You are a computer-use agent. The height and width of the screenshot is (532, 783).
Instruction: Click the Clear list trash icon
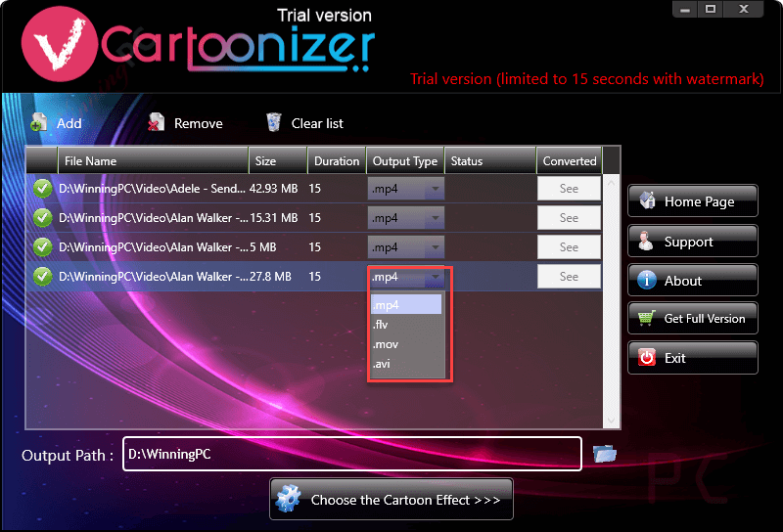tap(274, 122)
